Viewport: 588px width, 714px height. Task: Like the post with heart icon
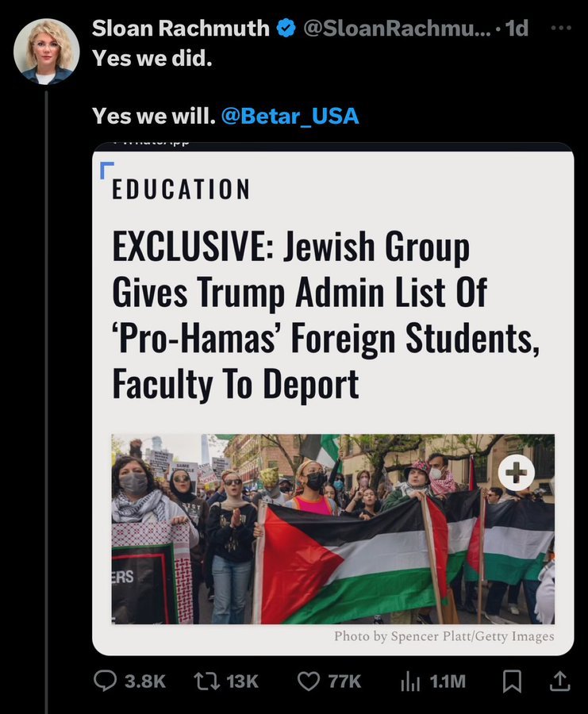click(x=309, y=681)
